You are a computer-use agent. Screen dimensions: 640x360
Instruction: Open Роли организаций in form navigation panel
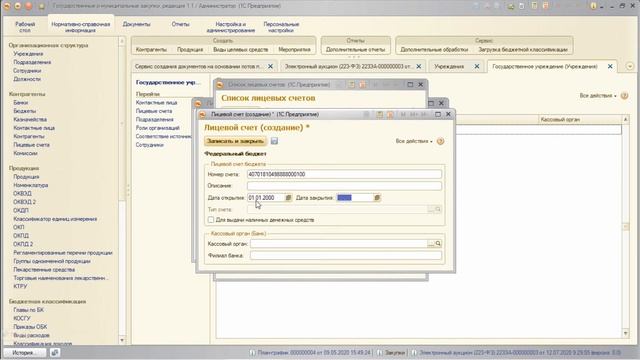pos(158,128)
